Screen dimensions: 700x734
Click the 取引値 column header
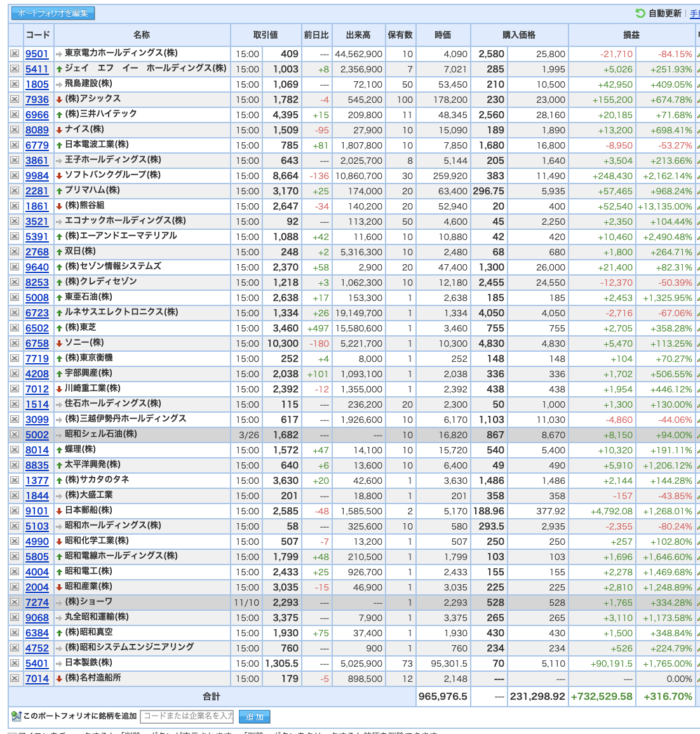point(266,35)
